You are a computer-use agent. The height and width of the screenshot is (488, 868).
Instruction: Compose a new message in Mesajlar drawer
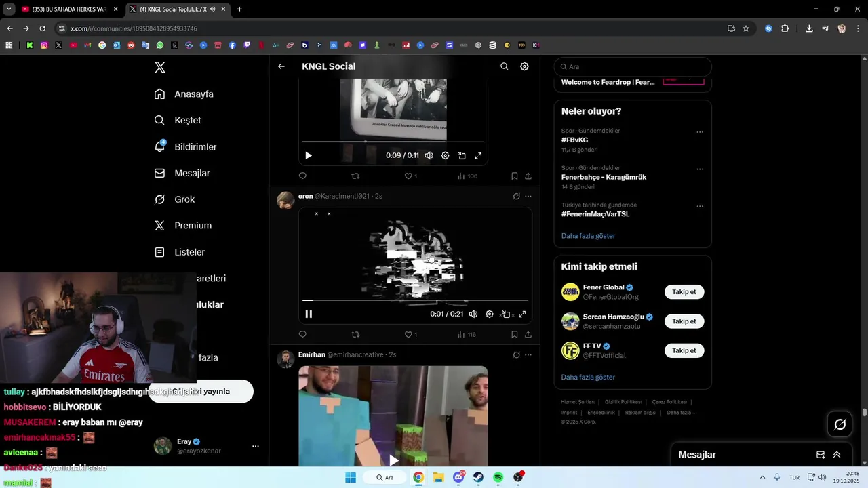coord(821,455)
